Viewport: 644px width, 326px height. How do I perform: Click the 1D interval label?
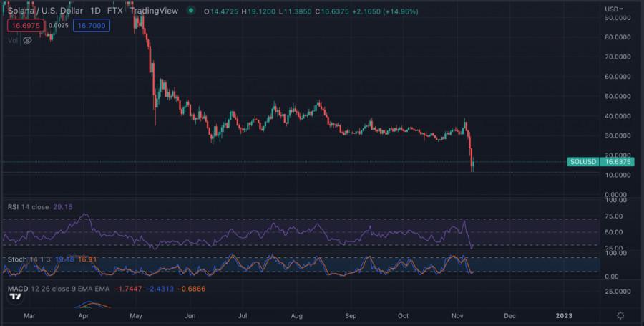(95, 11)
